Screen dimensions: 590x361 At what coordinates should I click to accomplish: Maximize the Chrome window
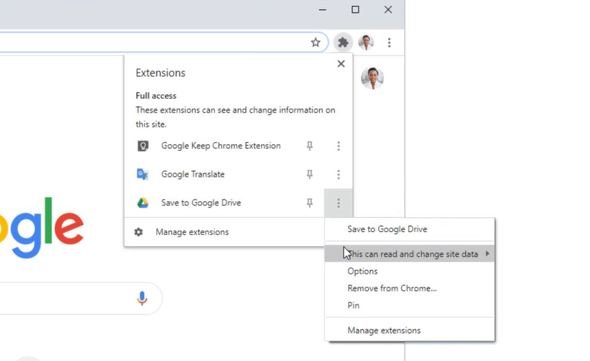(x=355, y=10)
